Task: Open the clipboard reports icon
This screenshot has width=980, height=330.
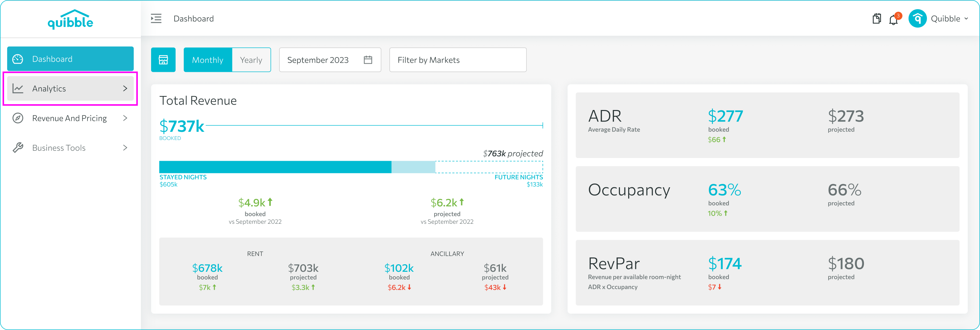Action: tap(877, 19)
